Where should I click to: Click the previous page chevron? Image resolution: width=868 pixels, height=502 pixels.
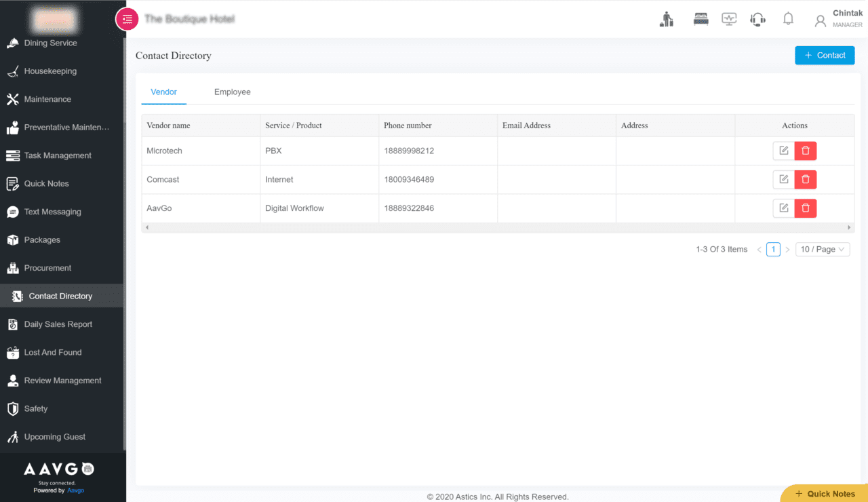click(758, 249)
